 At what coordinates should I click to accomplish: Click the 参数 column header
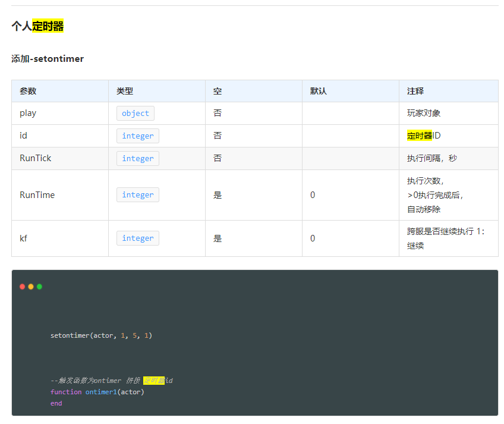[x=28, y=91]
